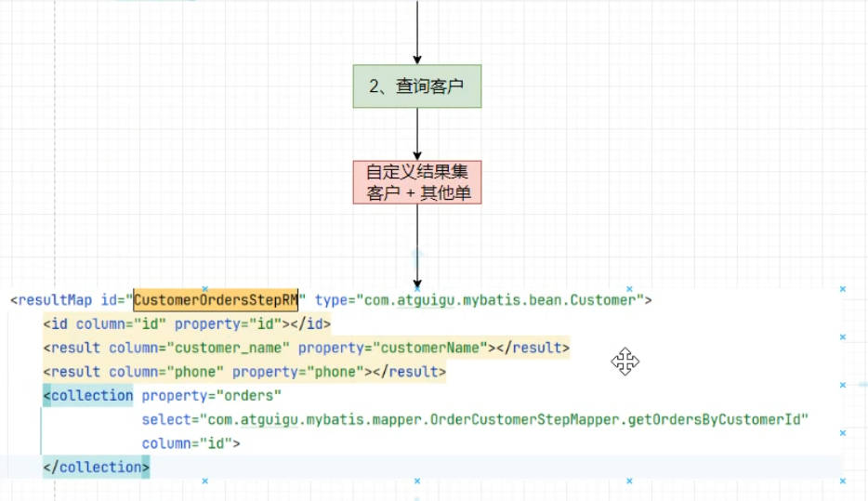Click arrowhead entering the '2、查询客户' box
Image resolution: width=868 pixels, height=501 pixels.
pyautogui.click(x=417, y=59)
